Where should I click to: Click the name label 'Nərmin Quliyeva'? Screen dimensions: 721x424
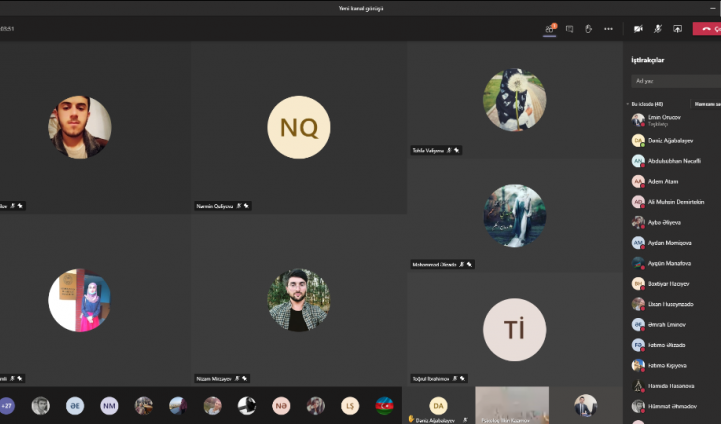(215, 206)
